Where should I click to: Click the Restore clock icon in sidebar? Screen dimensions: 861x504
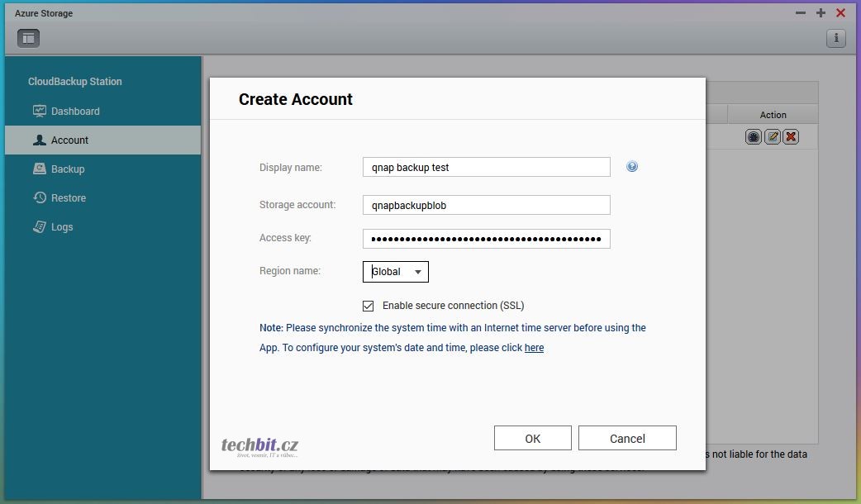coord(39,197)
